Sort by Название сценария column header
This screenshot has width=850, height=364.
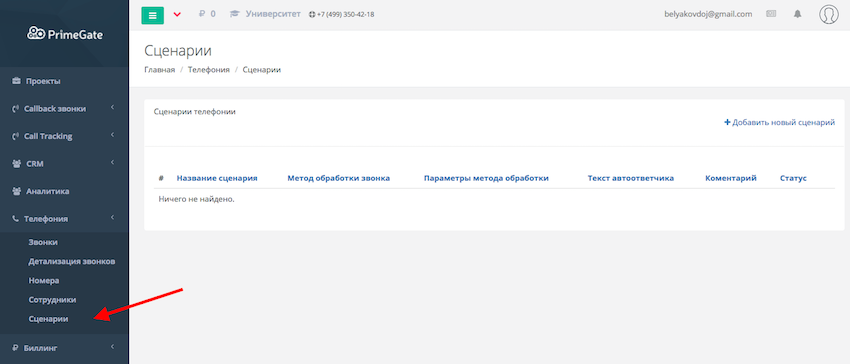217,178
